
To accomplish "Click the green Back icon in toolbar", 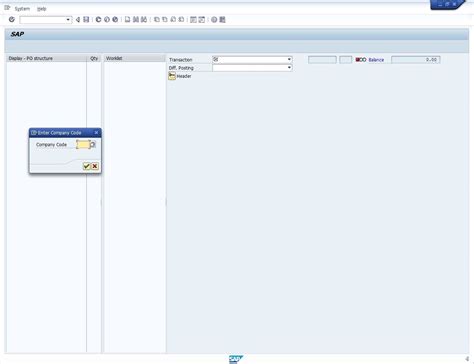I will 98,20.
